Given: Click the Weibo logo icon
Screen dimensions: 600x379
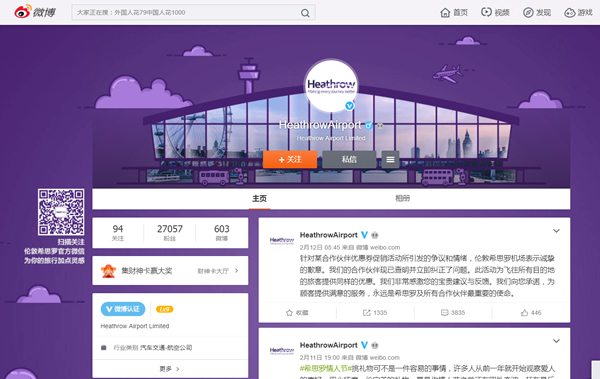Looking at the screenshot, I should pos(23,12).
